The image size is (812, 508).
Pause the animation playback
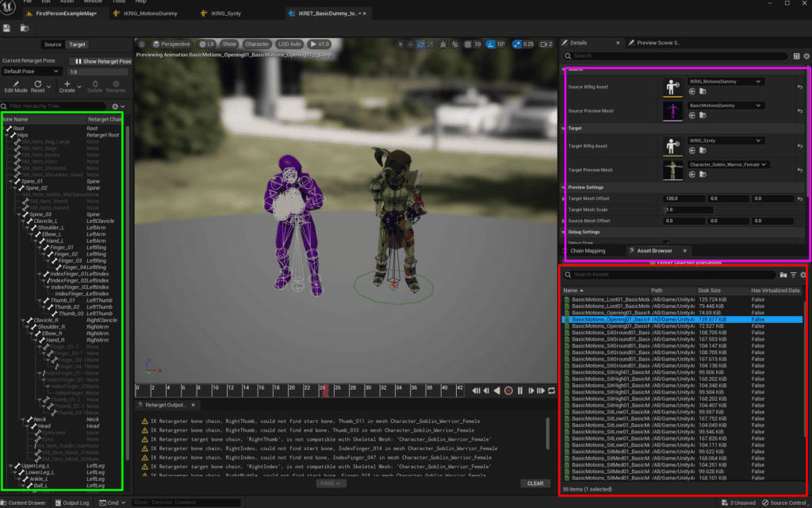pos(520,391)
